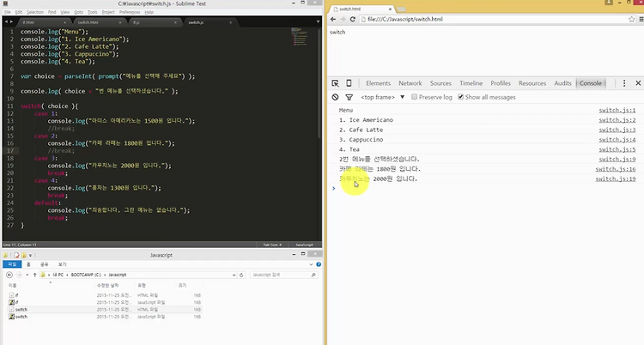Reload the switch.html page

(x=352, y=19)
